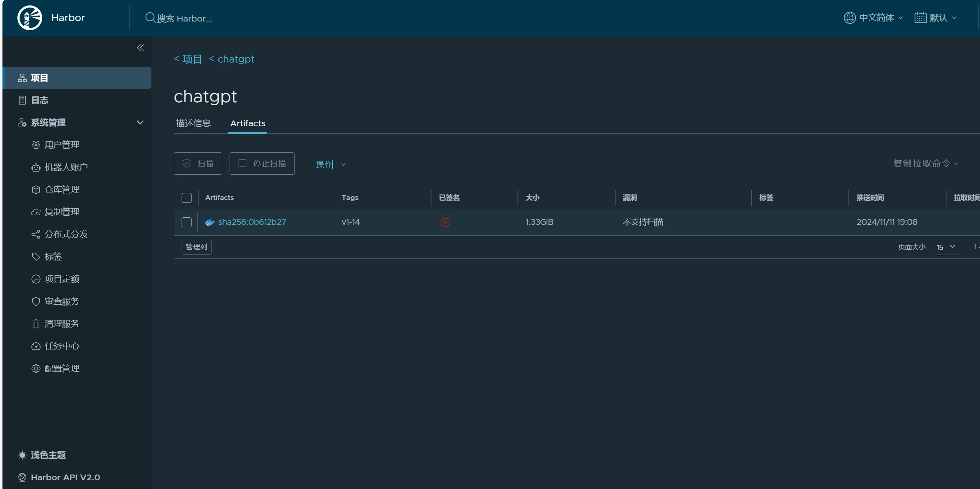The height and width of the screenshot is (489, 980).
Task: Click the Harbor lighthouse logo
Action: point(29,18)
